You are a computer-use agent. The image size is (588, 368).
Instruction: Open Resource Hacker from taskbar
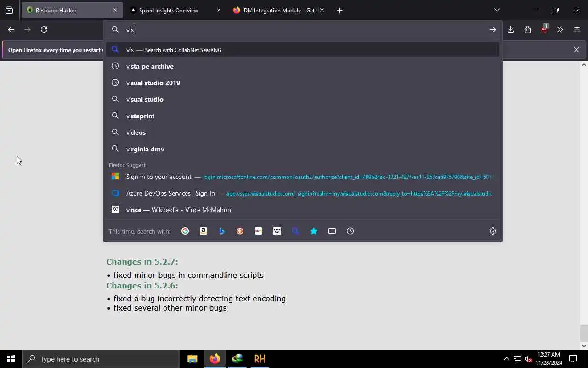coord(260,359)
